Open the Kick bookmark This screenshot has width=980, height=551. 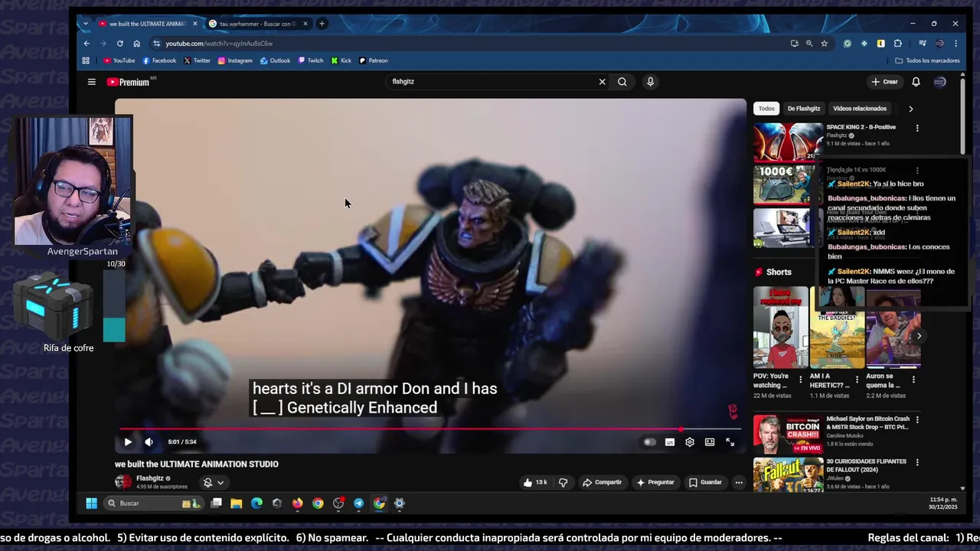pyautogui.click(x=341, y=60)
